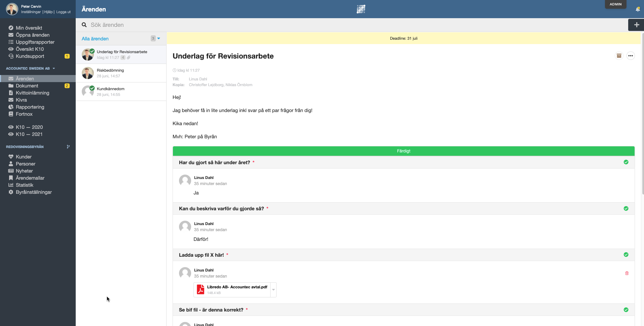Screen dimensions: 644x326
Task: Create a new ärende with plus button
Action: pyautogui.click(x=636, y=25)
